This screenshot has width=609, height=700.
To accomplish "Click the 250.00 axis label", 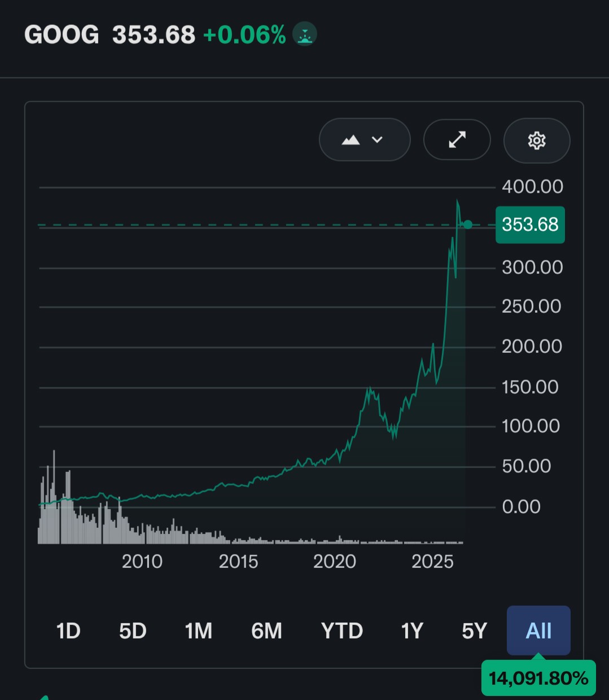I will [x=532, y=307].
